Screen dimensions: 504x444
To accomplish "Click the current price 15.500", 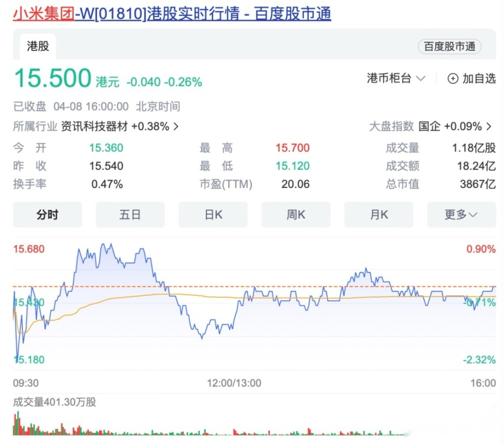I will tap(53, 78).
